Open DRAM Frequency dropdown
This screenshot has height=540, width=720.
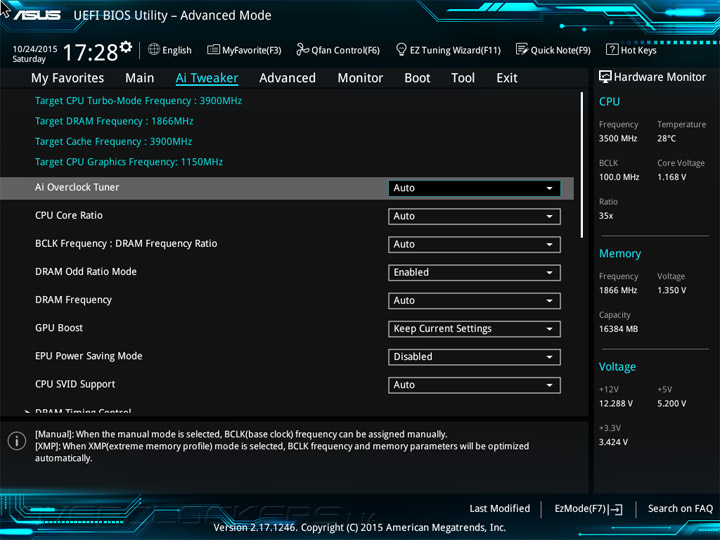click(x=474, y=301)
